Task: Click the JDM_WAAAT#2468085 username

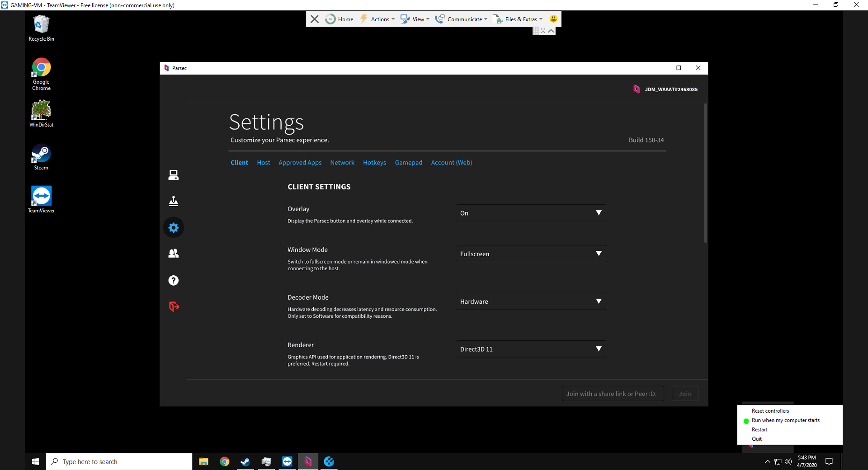Action: point(671,89)
